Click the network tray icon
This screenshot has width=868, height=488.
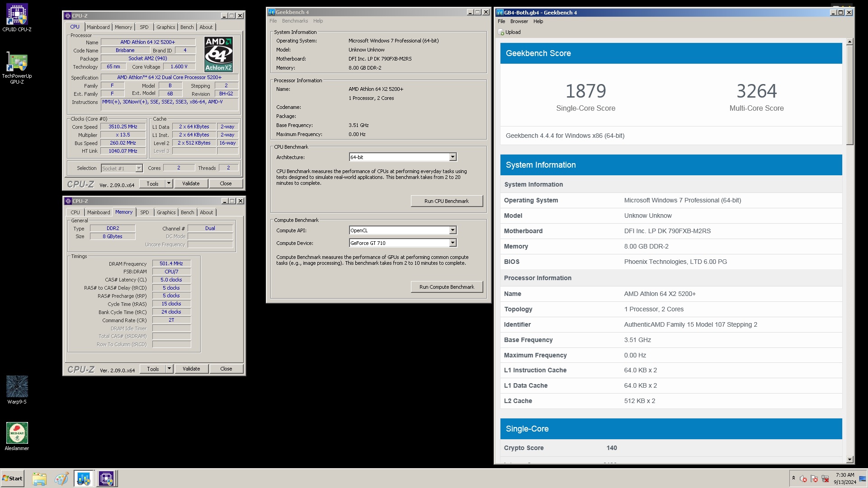click(x=825, y=479)
